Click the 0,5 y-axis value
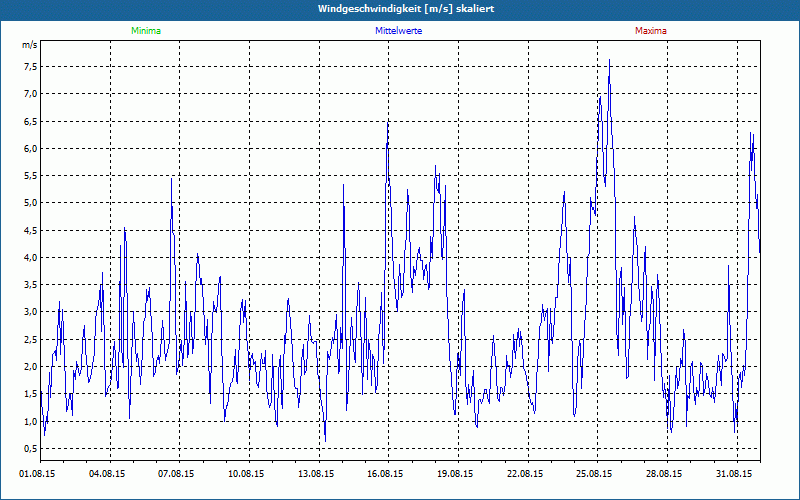This screenshot has height=500, width=800. click(32, 448)
